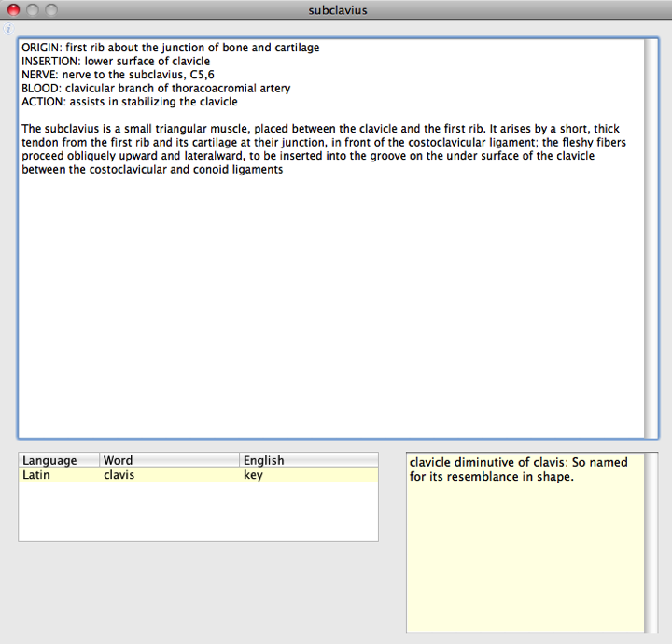672x644 pixels.
Task: Minimize the subclavius window
Action: click(32, 10)
